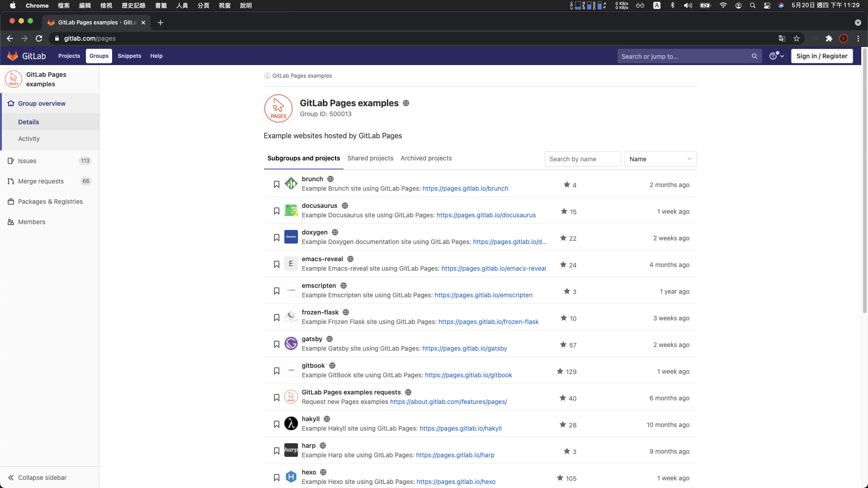
Task: Open Packages & Registries in the sidebar
Action: tap(50, 202)
